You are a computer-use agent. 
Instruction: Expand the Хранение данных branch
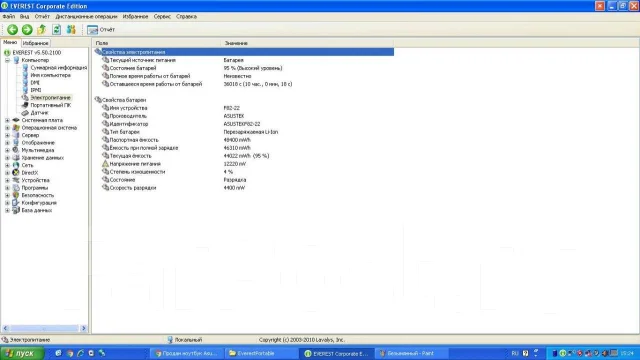click(7, 158)
